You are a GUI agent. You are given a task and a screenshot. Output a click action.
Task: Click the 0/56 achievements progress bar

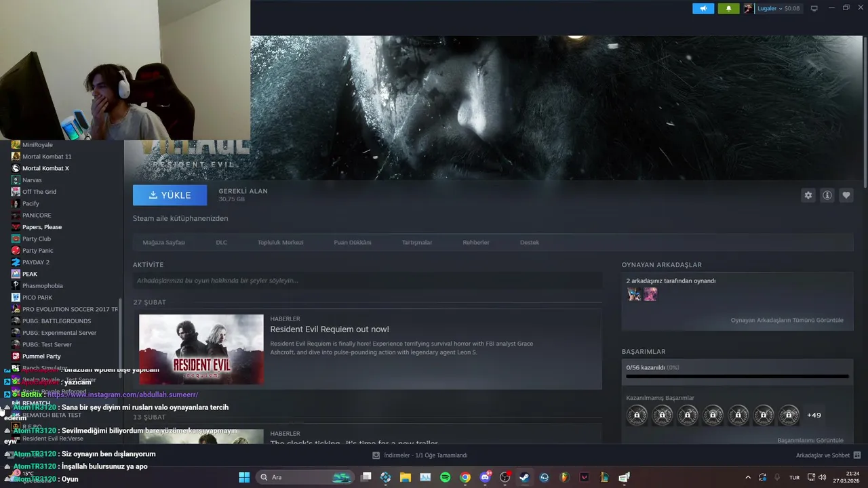pos(737,376)
